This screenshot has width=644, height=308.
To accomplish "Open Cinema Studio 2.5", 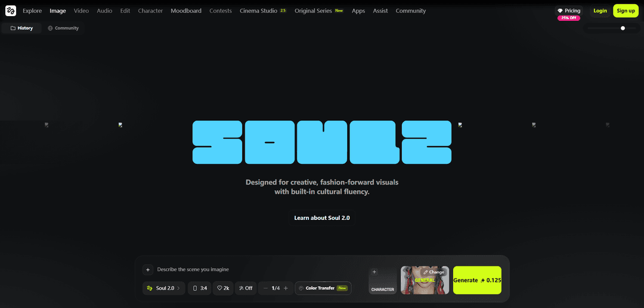I will [263, 11].
